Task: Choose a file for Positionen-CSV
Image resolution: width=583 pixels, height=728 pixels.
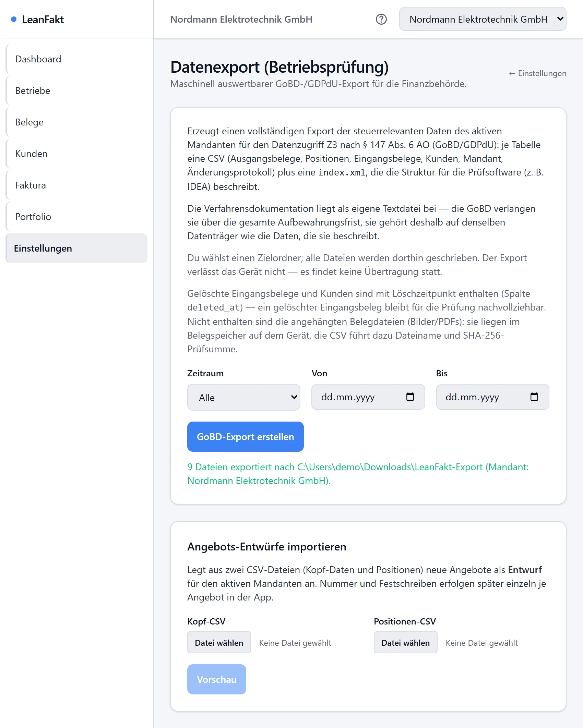Action: [405, 643]
